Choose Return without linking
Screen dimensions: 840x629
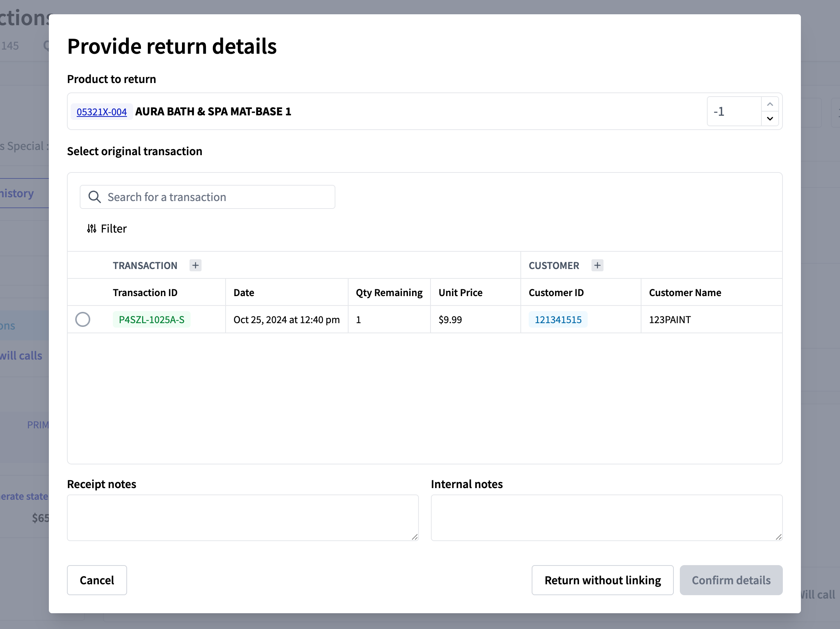pyautogui.click(x=603, y=580)
